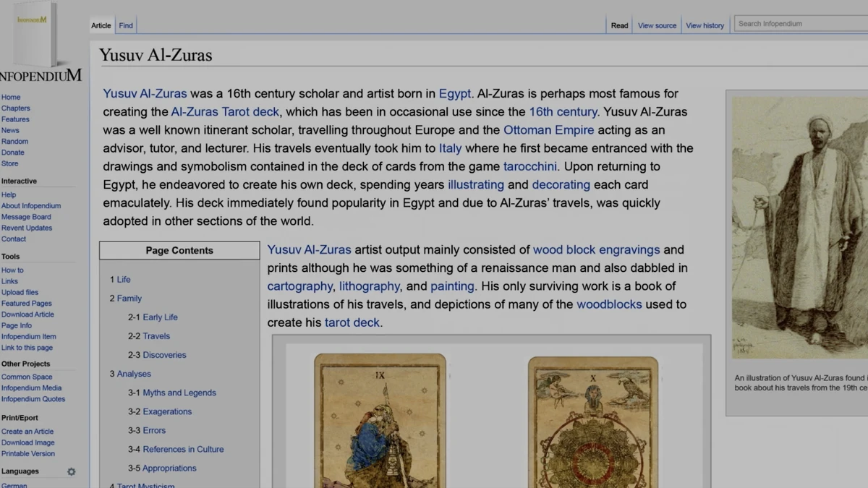Select German under Languages
The height and width of the screenshot is (488, 868).
pyautogui.click(x=14, y=485)
